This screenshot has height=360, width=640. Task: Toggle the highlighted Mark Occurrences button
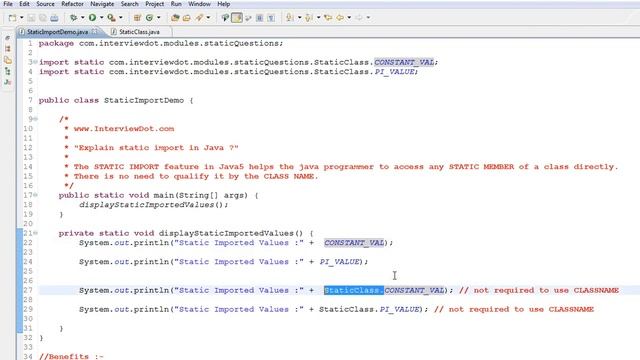pyautogui.click(x=237, y=18)
